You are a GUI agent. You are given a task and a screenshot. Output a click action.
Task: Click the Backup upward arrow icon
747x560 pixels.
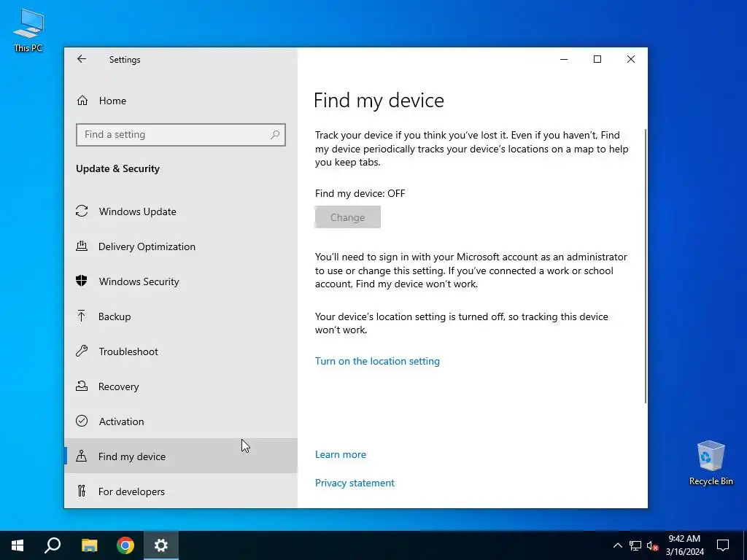pos(82,316)
